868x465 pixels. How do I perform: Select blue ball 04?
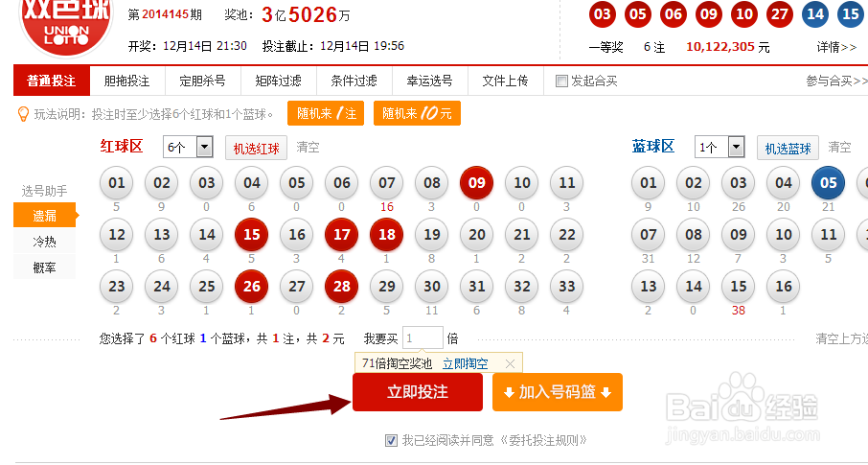coord(784,183)
